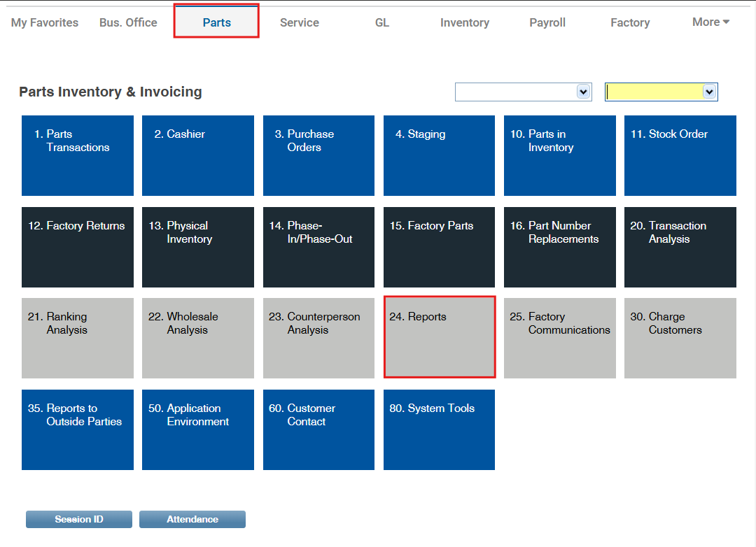This screenshot has height=547, width=756.
Task: Open Reports to Outside Parties tile
Action: tap(78, 429)
